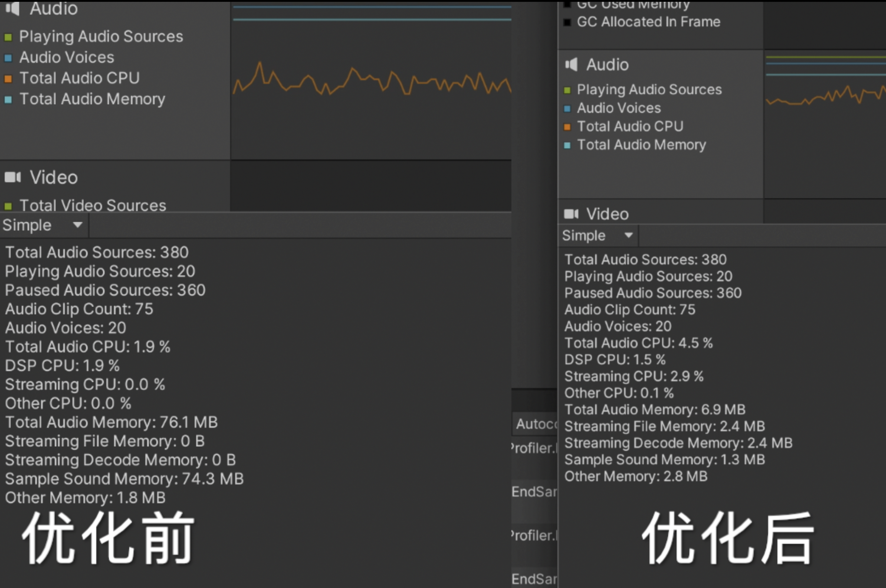
Task: Click the 'Total Audio Memory: 76.1 MB' line
Action: coord(111,423)
